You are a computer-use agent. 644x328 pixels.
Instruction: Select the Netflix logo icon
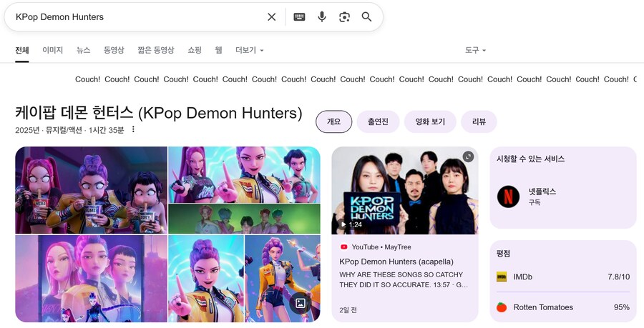[x=508, y=197]
